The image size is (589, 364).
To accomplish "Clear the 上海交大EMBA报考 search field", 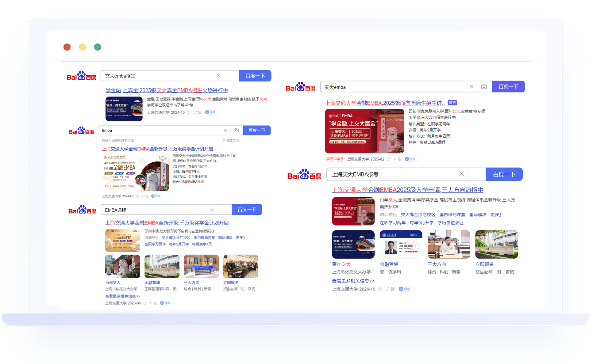I will pos(461,174).
